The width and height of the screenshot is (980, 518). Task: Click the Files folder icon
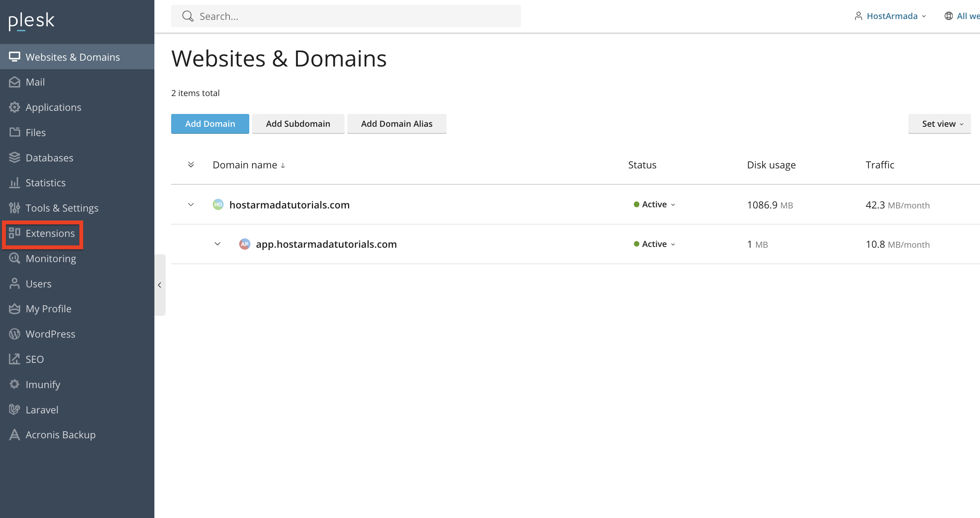click(x=14, y=132)
